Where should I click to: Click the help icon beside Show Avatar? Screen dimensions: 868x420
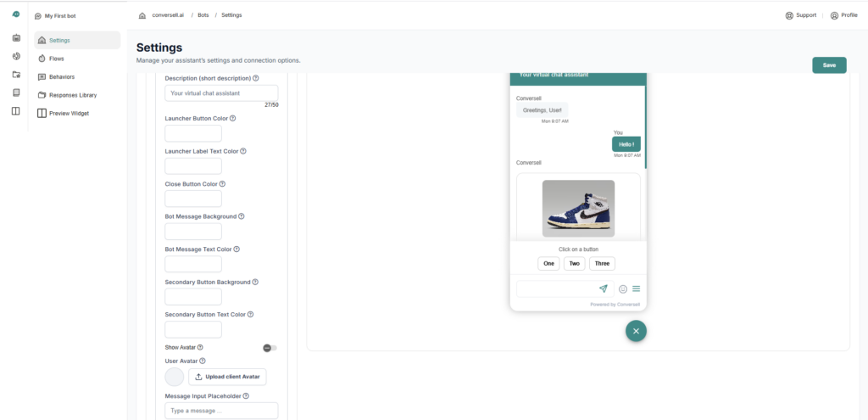click(200, 347)
